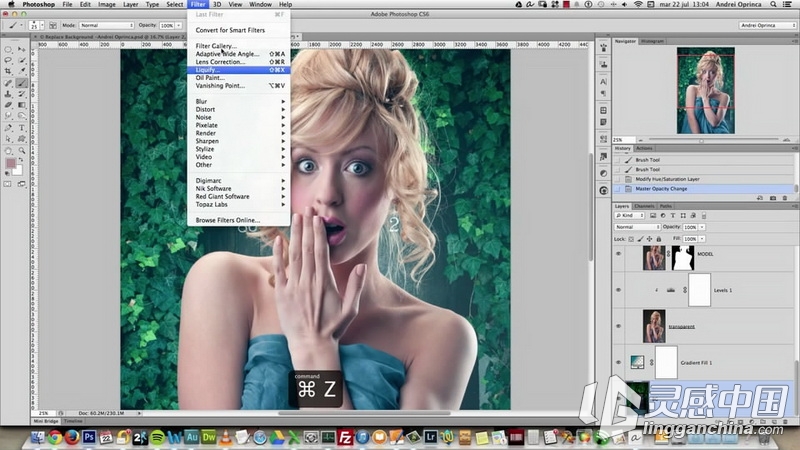Select the Hand tool

click(x=8, y=151)
